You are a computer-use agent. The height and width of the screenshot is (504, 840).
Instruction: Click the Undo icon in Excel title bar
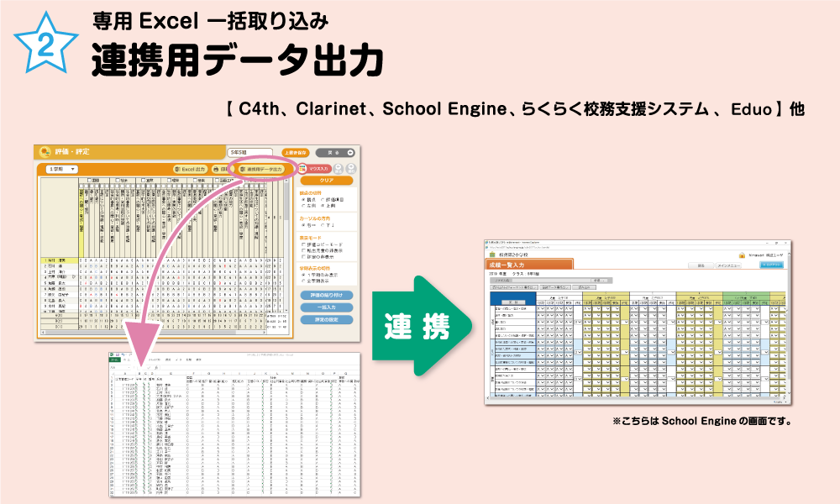(123, 354)
